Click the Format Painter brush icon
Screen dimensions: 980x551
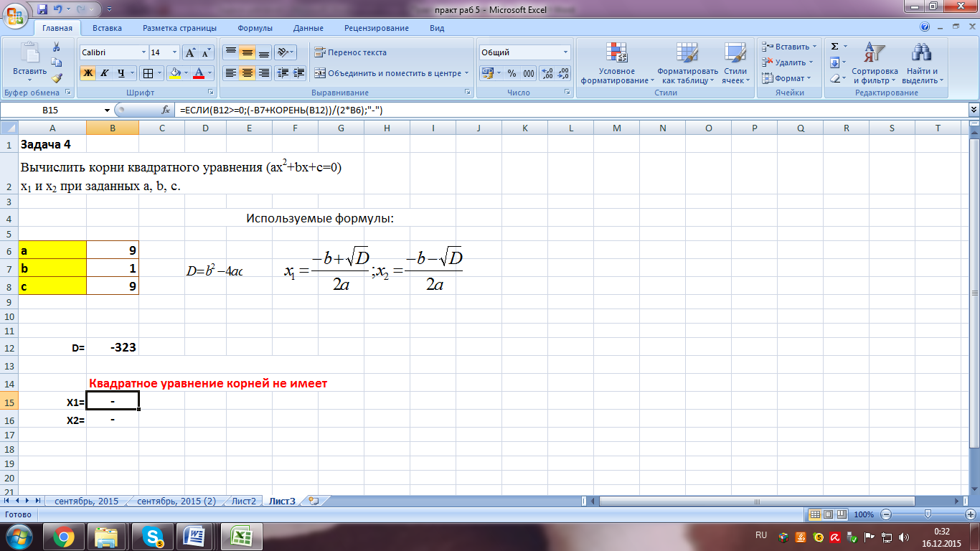pos(57,78)
